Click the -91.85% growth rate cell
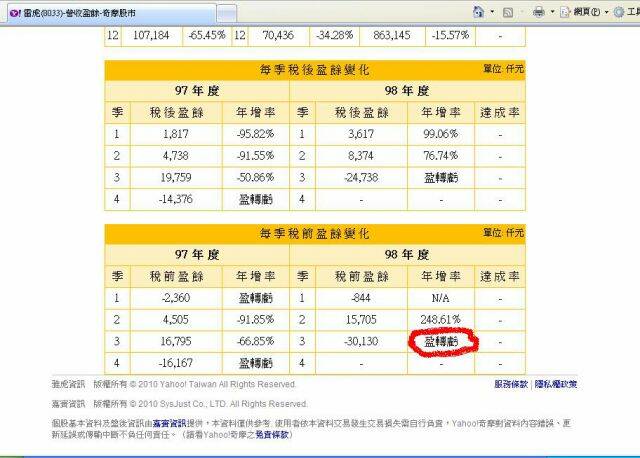This screenshot has height=458, width=640. tap(256, 319)
